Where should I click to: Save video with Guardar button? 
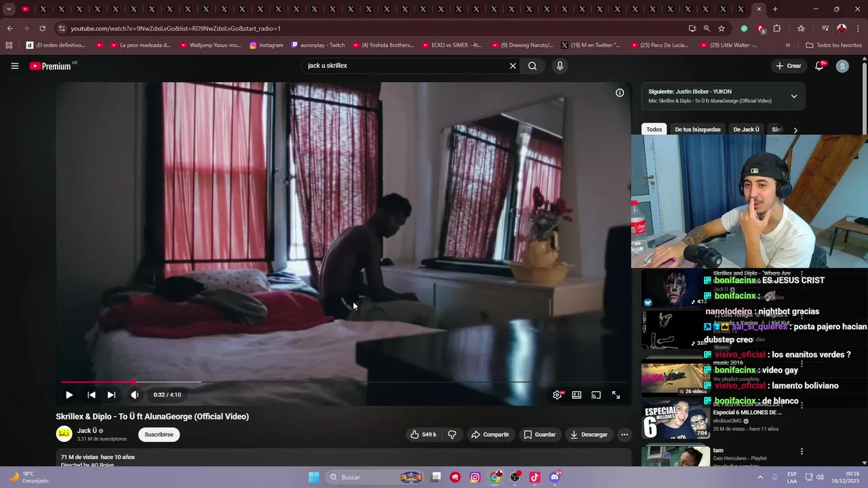pyautogui.click(x=539, y=434)
